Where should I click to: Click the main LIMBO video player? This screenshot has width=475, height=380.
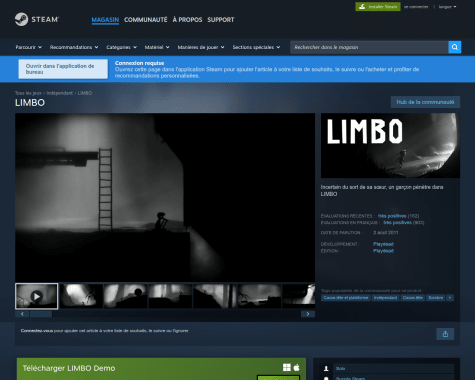tap(165, 197)
